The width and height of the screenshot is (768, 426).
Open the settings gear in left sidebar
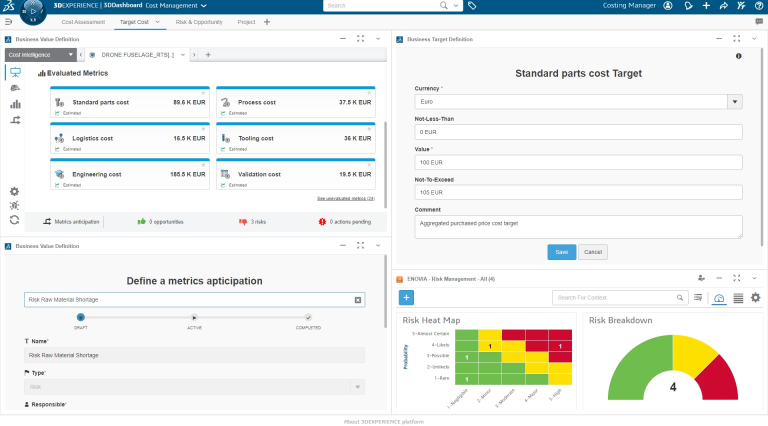coord(15,191)
